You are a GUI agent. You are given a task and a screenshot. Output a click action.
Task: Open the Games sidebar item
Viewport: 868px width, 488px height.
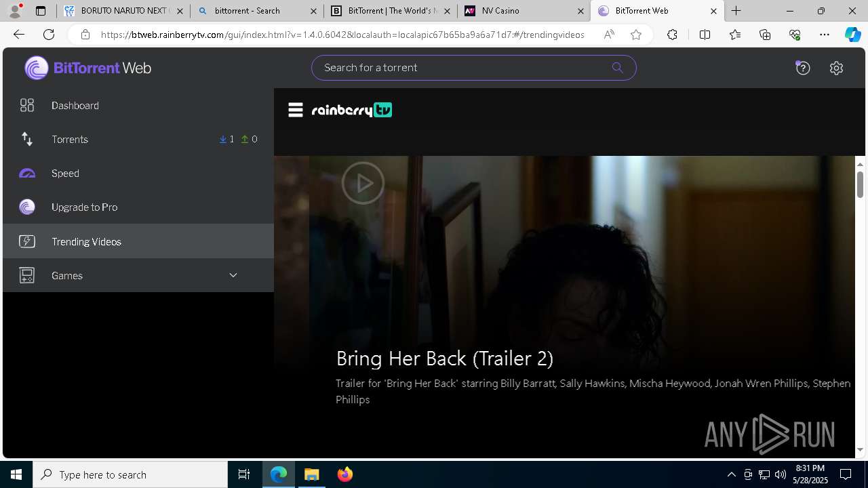pyautogui.click(x=138, y=275)
